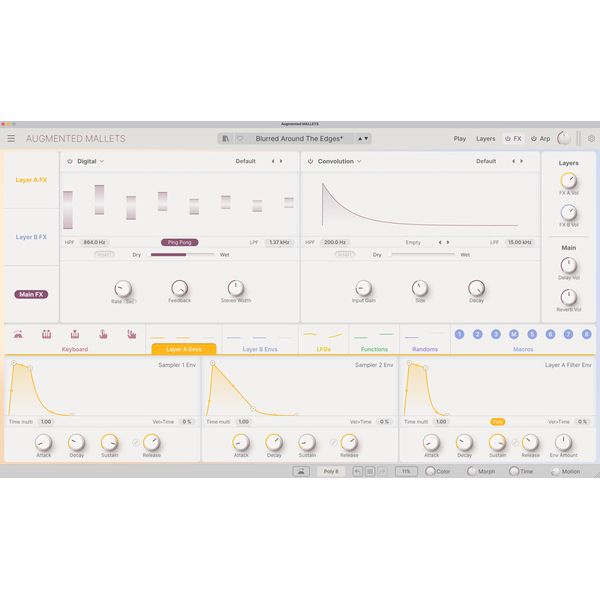The height and width of the screenshot is (600, 600).
Task: Click macro circle number 7
Action: (x=568, y=334)
